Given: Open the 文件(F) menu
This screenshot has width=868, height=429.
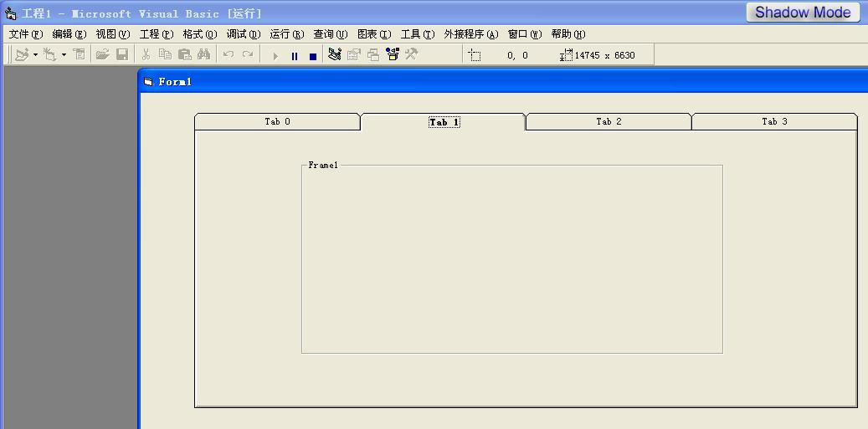Looking at the screenshot, I should pos(26,34).
